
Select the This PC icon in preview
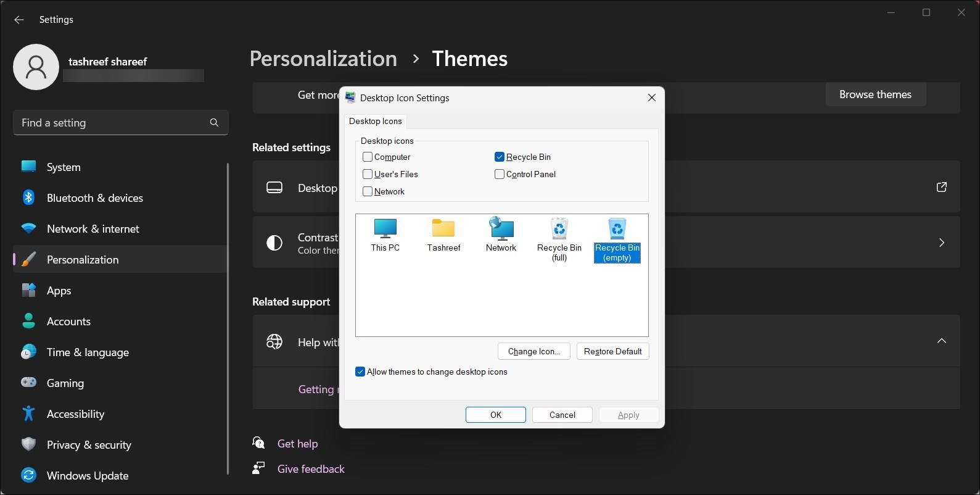click(x=385, y=235)
